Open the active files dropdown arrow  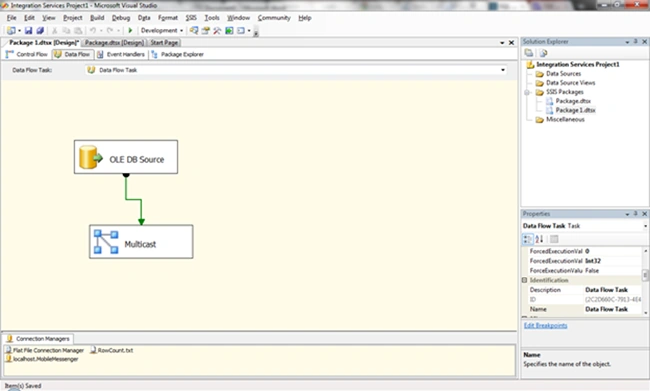(x=502, y=43)
